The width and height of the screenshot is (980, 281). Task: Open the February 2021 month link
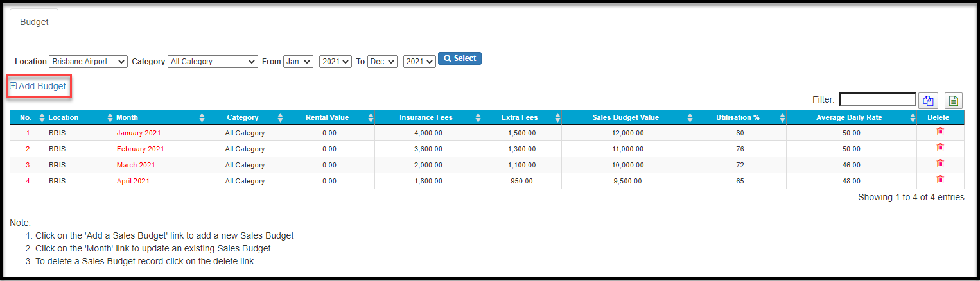click(141, 149)
